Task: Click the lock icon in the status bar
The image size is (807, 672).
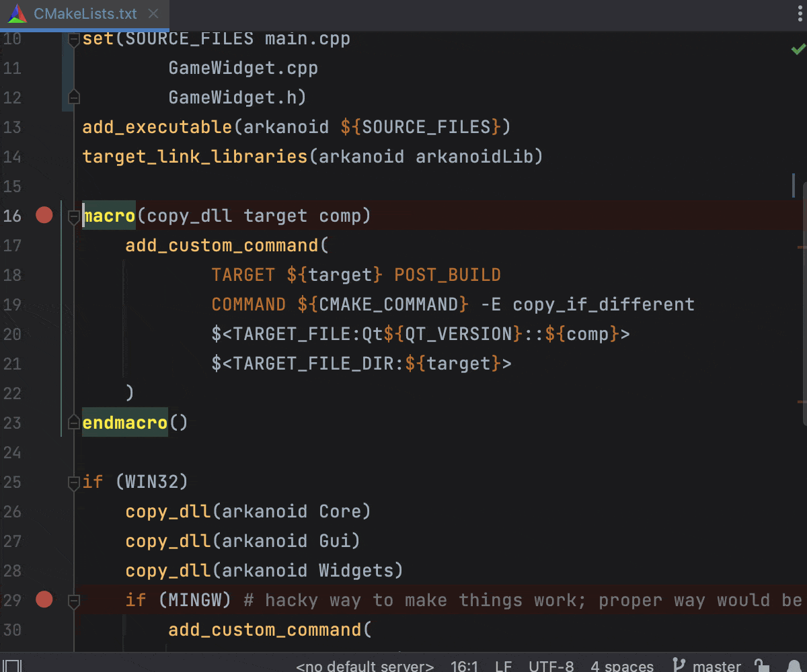Action: coord(761,665)
